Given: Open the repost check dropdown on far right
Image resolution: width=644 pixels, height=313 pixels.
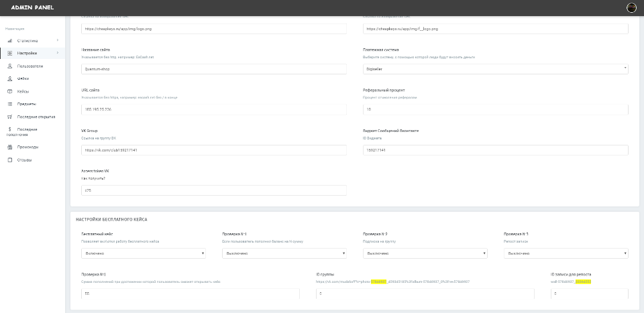Looking at the screenshot, I should point(566,253).
